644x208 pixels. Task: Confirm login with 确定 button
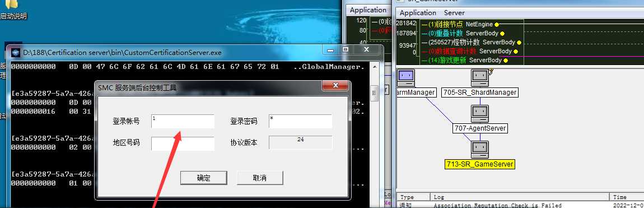click(204, 178)
